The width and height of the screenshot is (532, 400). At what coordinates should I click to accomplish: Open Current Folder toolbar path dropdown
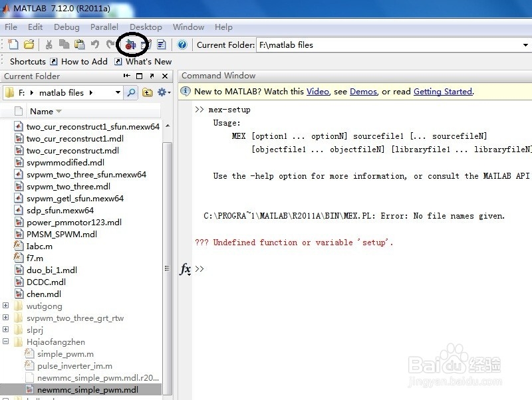pos(525,45)
